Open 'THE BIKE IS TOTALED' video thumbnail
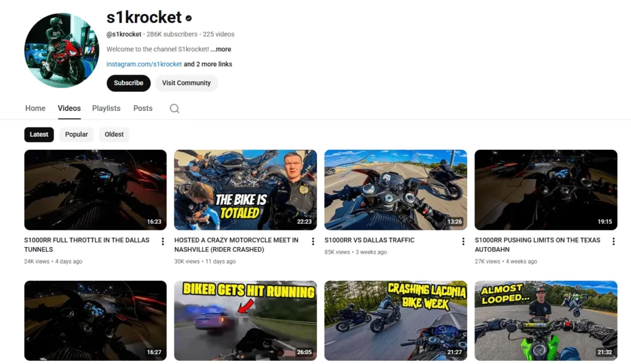631x364 pixels. click(245, 190)
